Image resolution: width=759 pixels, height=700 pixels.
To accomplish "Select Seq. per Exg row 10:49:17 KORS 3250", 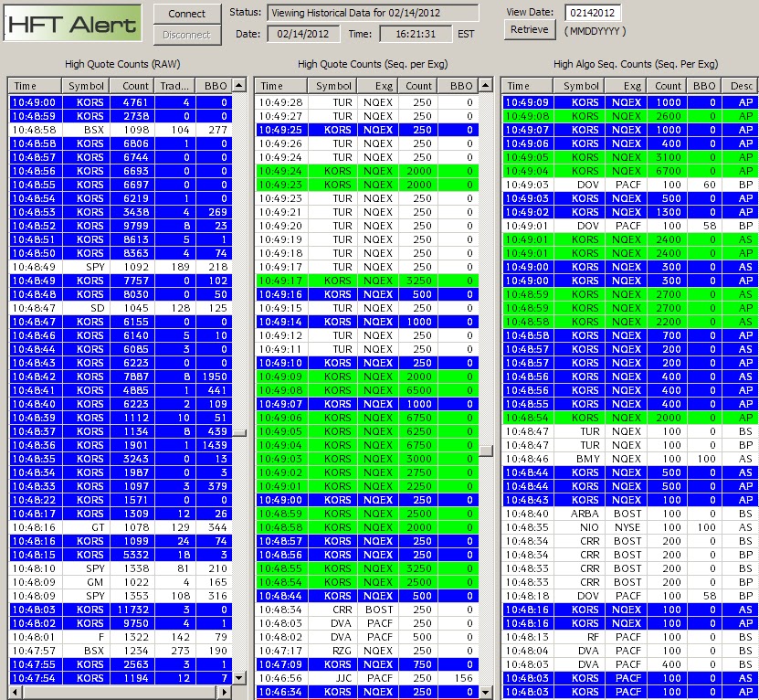I will coord(367,281).
